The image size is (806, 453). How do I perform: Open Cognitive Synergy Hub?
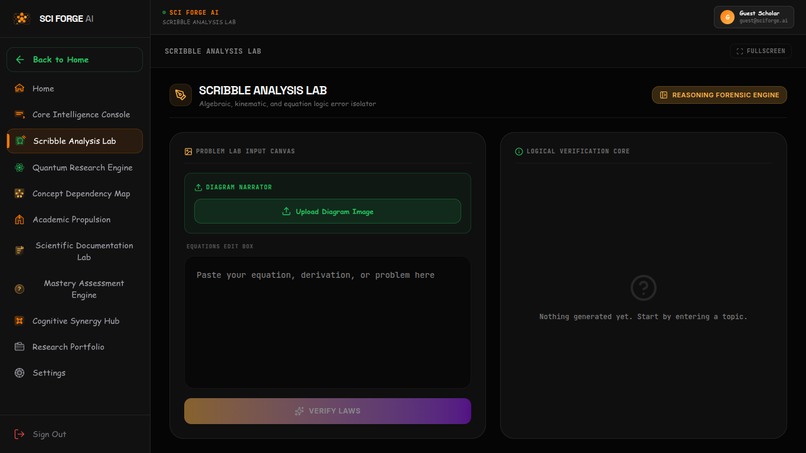click(x=75, y=321)
